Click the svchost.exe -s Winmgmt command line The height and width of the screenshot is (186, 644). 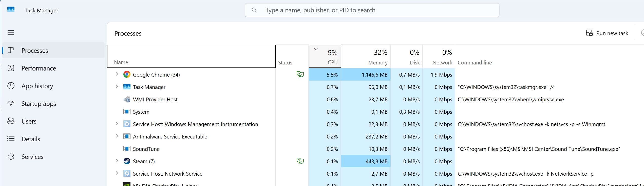click(x=531, y=124)
